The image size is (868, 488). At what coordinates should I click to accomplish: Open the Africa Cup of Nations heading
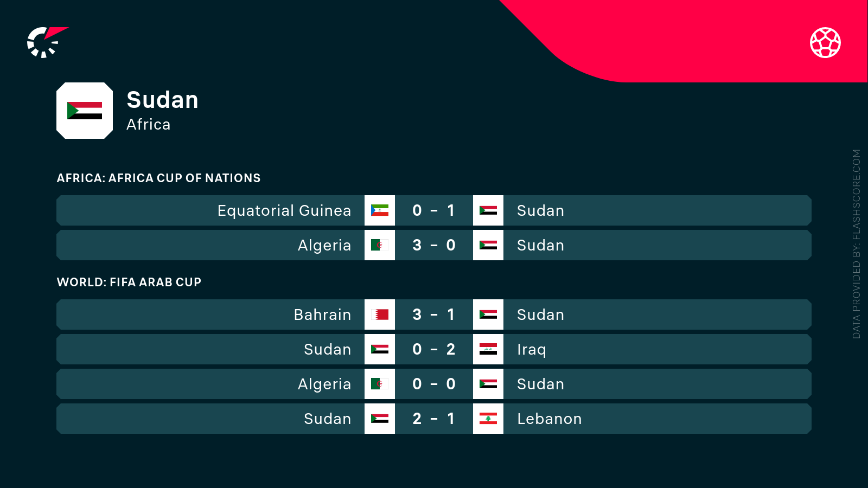(158, 178)
